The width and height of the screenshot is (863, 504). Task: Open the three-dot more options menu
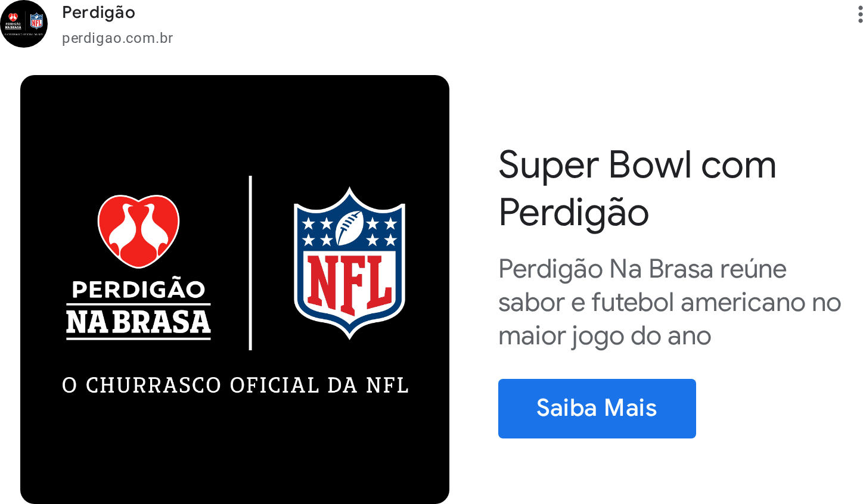tap(860, 13)
